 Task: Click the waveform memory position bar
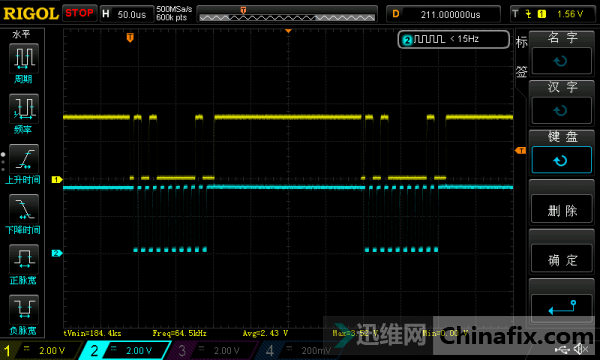[287, 15]
